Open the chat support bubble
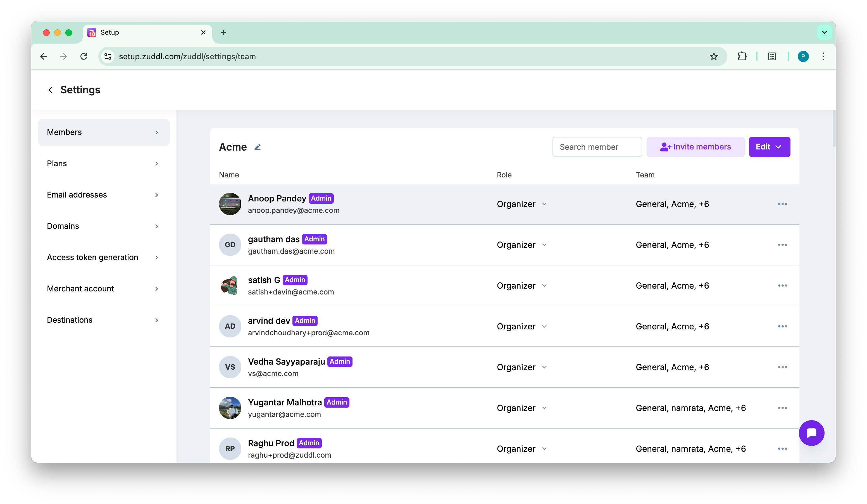Image resolution: width=867 pixels, height=504 pixels. [811, 433]
